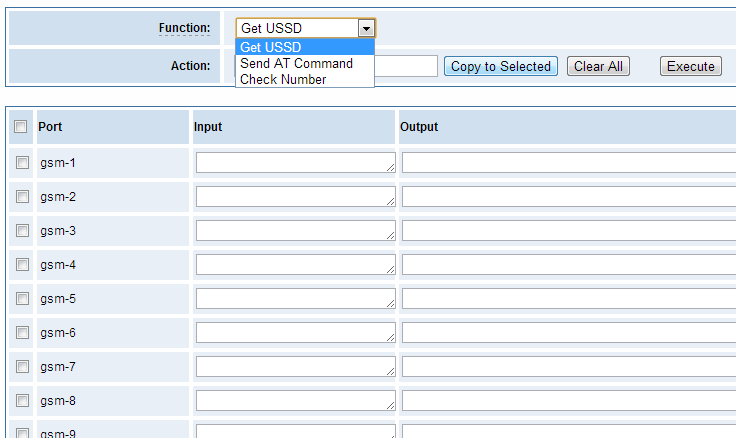736x438 pixels.
Task: Focus the gsm-5 Input text area
Action: tap(295, 299)
